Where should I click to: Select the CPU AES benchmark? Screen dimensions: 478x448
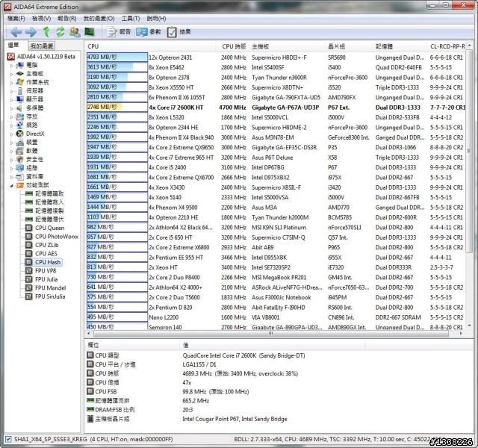click(41, 253)
